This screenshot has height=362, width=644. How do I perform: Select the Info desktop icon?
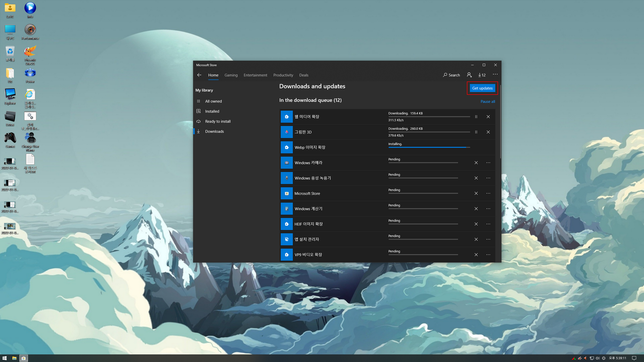30,10
